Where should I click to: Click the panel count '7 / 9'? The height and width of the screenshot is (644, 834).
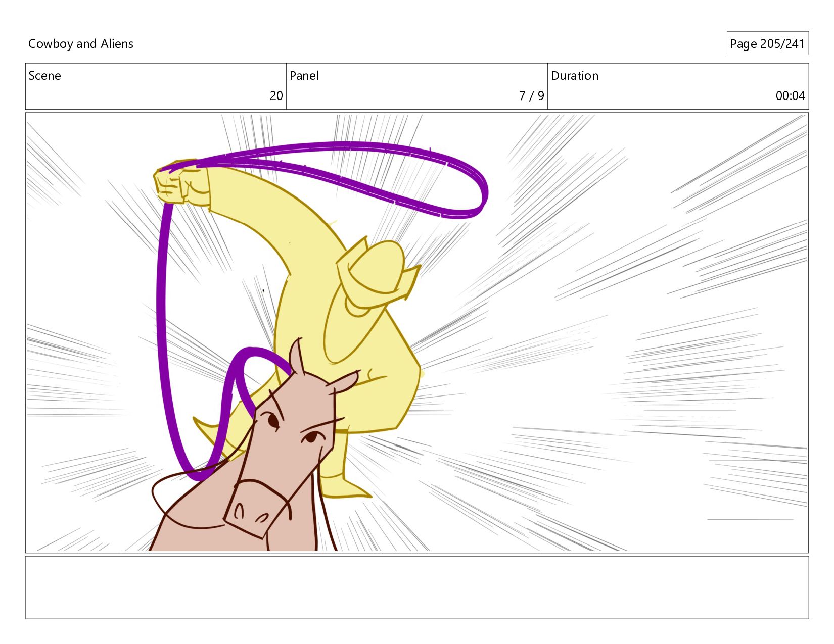(x=531, y=96)
